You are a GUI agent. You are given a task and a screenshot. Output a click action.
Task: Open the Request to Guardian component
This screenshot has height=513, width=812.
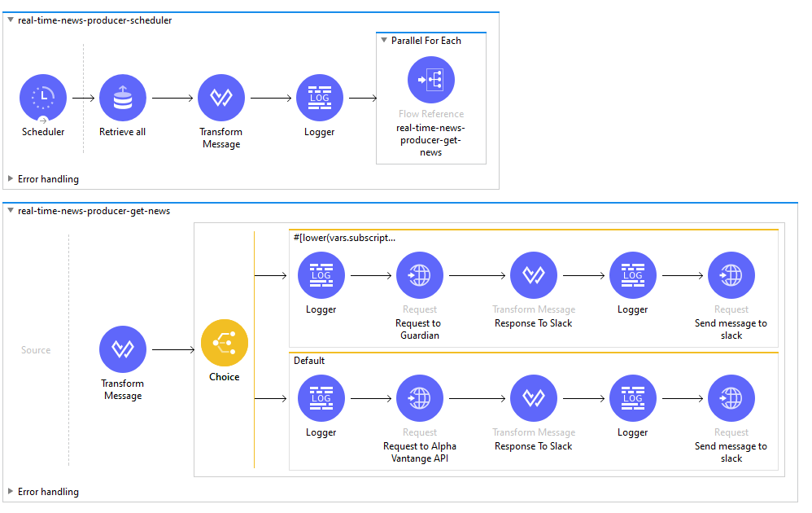coord(419,274)
